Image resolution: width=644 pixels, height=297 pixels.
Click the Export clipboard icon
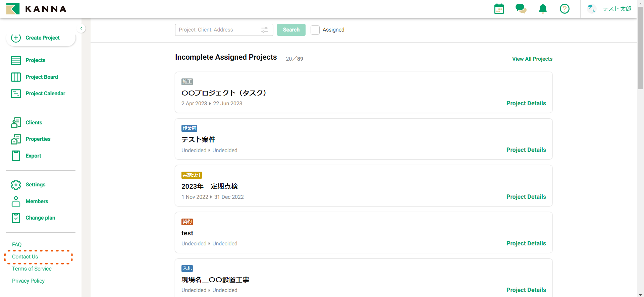click(x=16, y=156)
